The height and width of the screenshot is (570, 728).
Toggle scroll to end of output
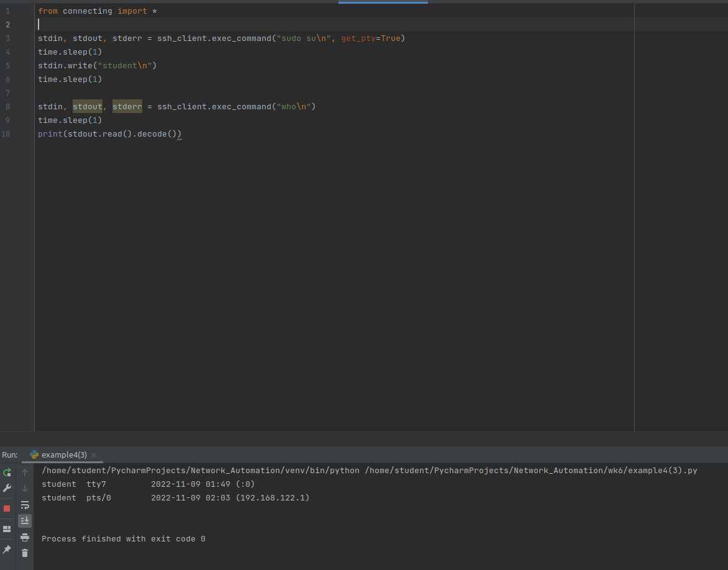coord(25,521)
